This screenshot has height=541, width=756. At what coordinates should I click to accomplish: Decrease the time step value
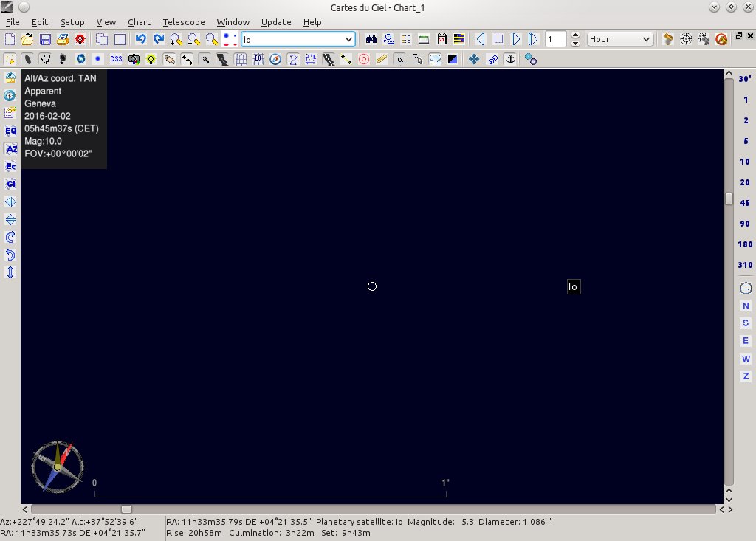pyautogui.click(x=575, y=43)
